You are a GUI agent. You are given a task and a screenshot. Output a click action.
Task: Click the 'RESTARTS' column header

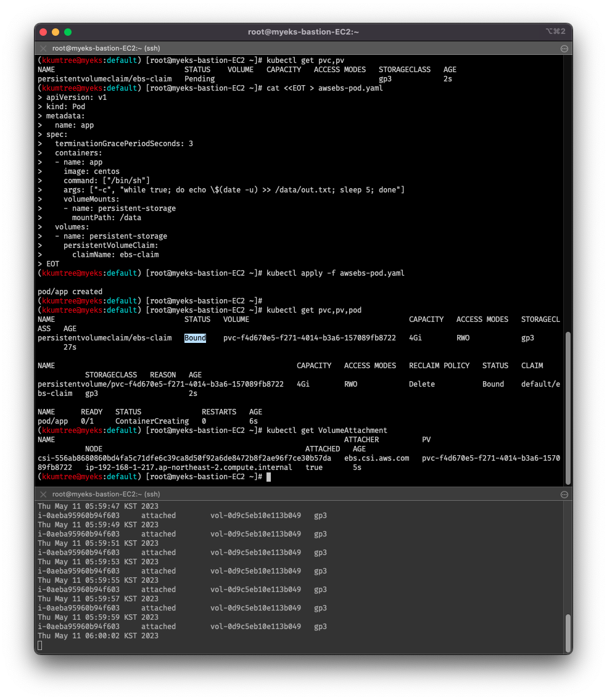[x=219, y=412]
